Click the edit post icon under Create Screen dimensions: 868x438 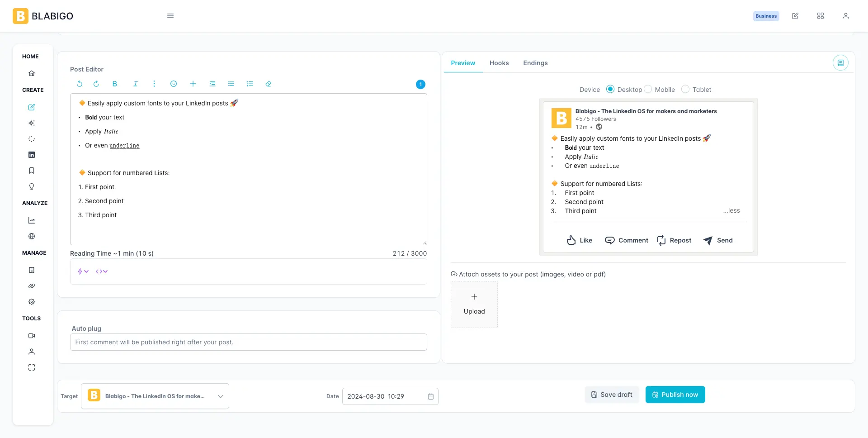(x=32, y=107)
